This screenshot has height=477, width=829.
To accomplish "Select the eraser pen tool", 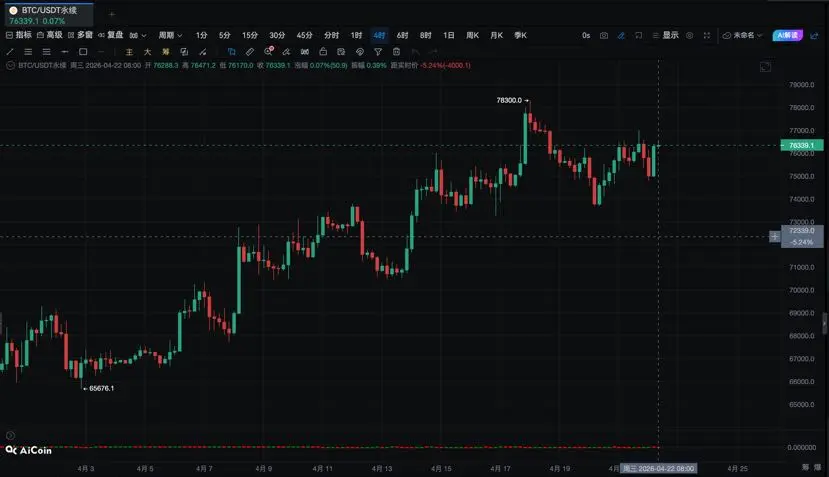I will point(286,52).
